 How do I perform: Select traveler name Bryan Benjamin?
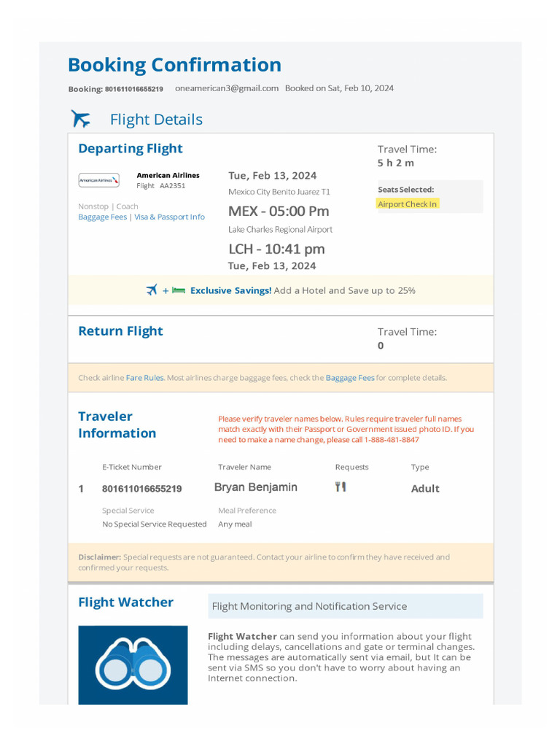coord(255,487)
